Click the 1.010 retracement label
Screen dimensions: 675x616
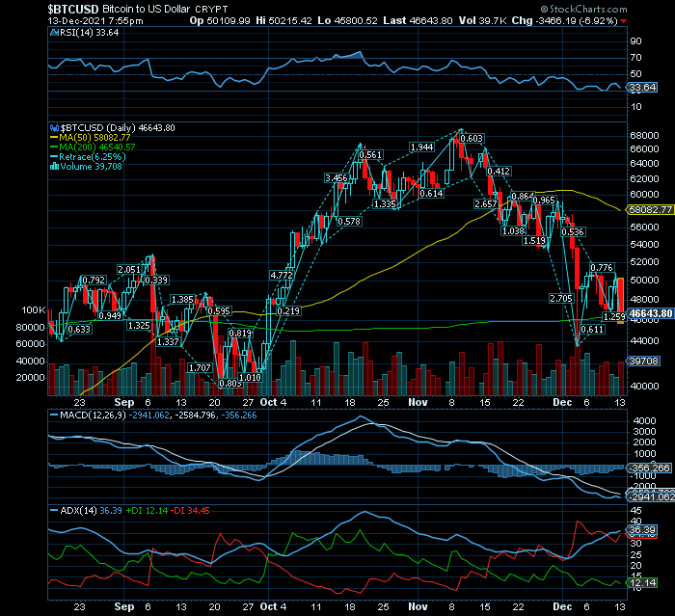pos(250,378)
